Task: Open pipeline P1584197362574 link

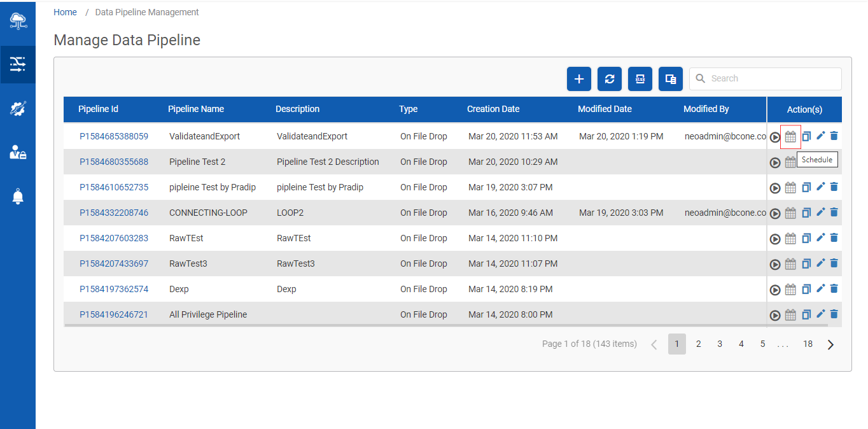Action: [114, 289]
